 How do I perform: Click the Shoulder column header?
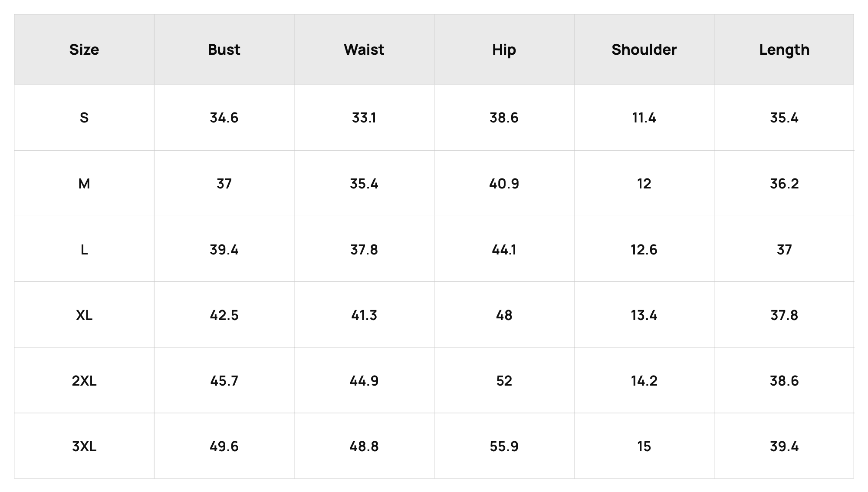pyautogui.click(x=644, y=50)
